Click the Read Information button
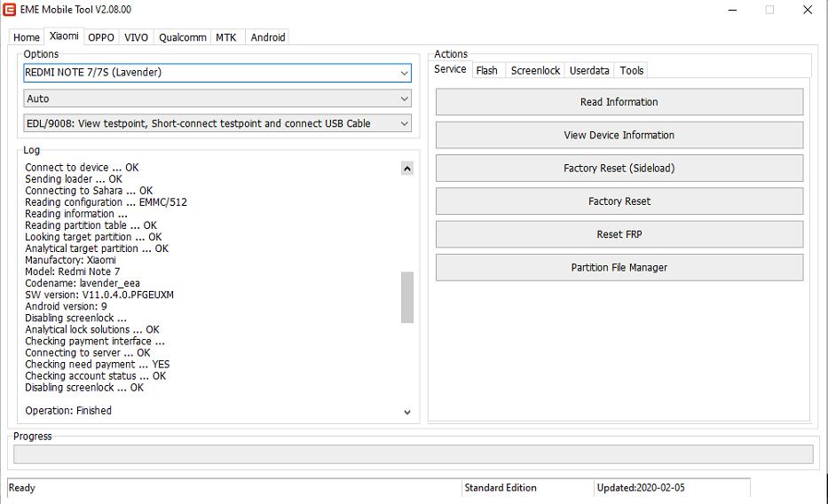Screen dimensions: 828x504 619,102
